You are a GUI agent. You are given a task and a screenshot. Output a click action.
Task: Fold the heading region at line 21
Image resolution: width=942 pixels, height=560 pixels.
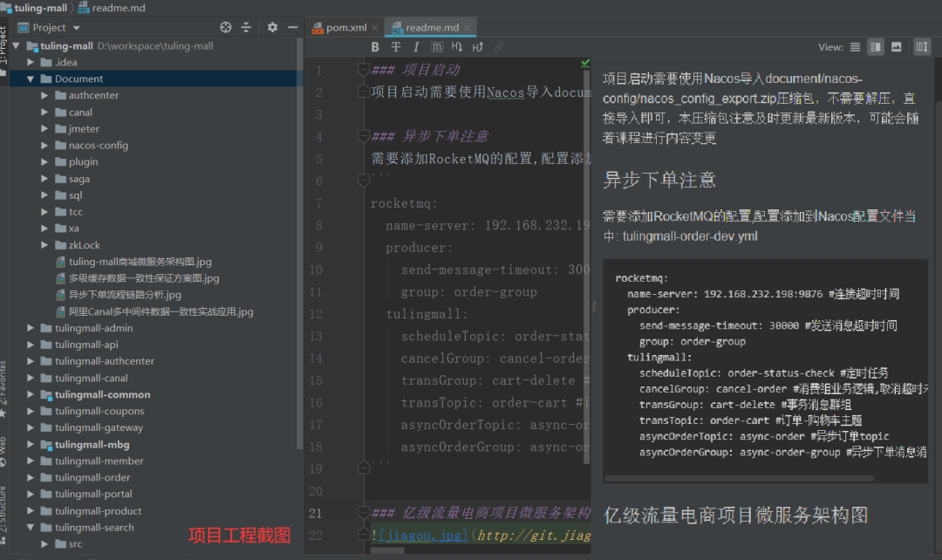363,513
